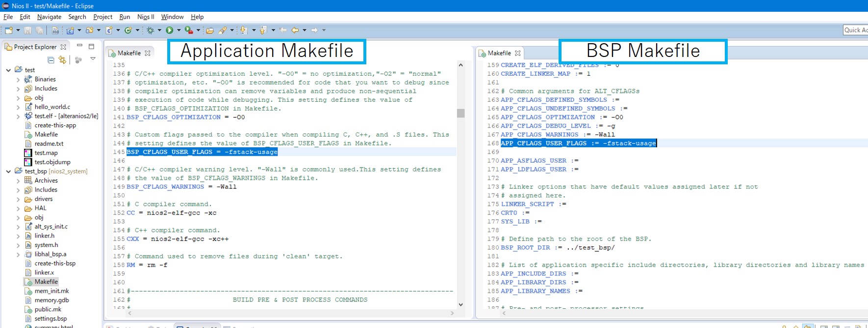Select readme.txt file

(x=44, y=144)
